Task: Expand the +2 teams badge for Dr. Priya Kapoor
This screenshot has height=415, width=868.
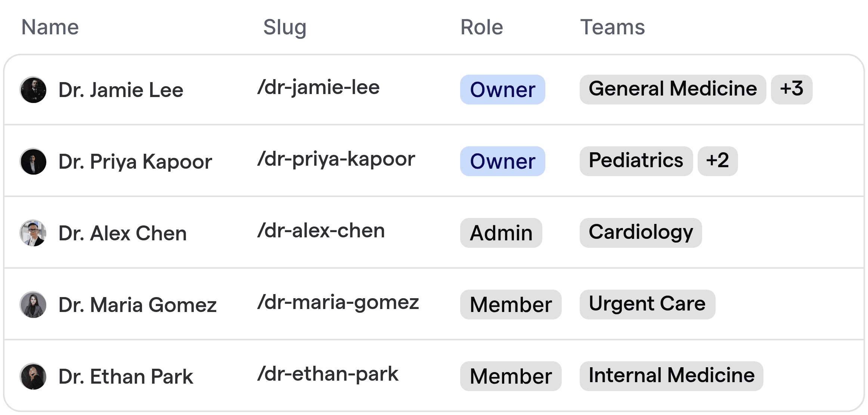Action: pyautogui.click(x=717, y=161)
